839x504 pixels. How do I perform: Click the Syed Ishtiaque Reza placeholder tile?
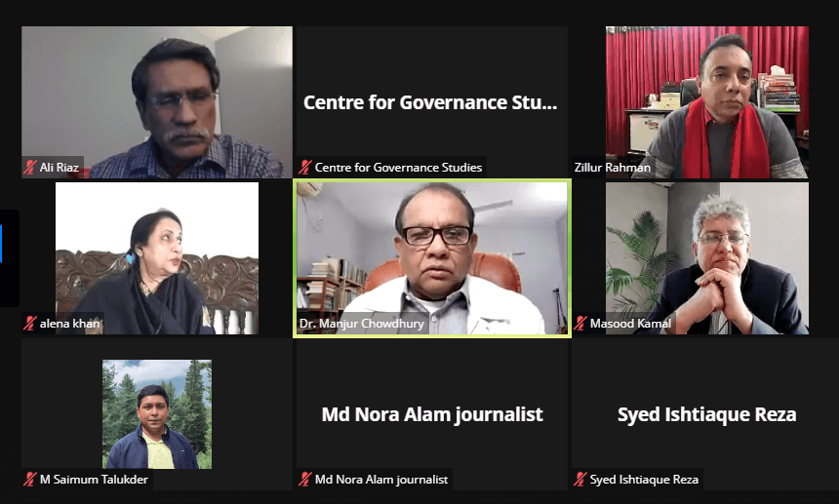pyautogui.click(x=707, y=414)
